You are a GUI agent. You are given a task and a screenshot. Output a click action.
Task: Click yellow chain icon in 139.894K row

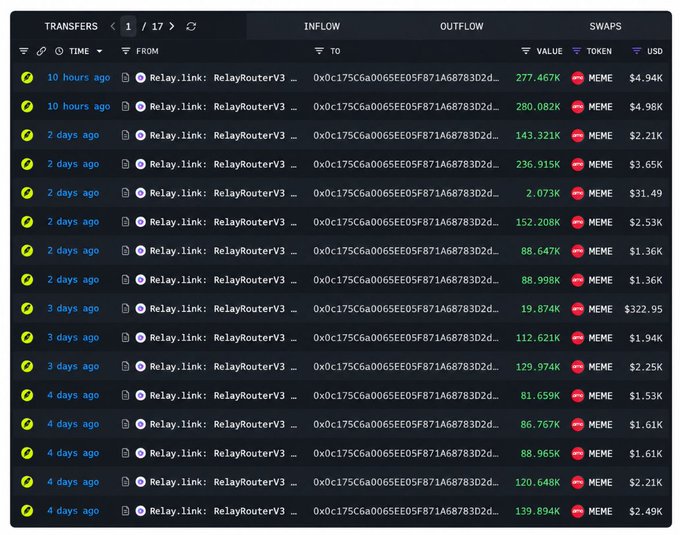point(27,511)
